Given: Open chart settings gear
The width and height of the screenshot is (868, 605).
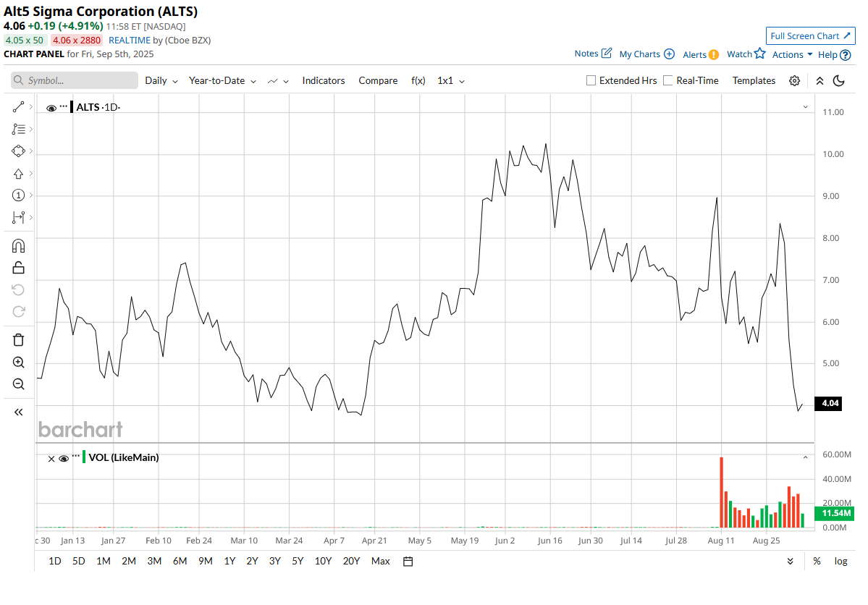Looking at the screenshot, I should click(x=794, y=81).
